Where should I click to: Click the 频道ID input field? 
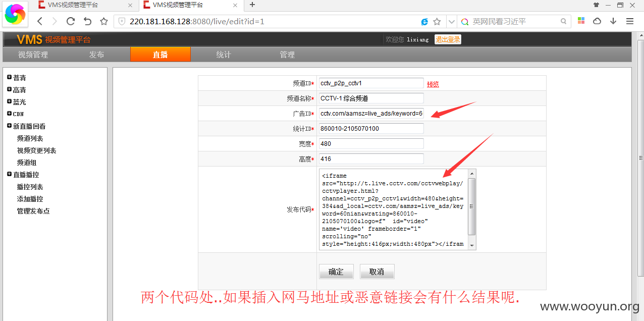point(371,83)
